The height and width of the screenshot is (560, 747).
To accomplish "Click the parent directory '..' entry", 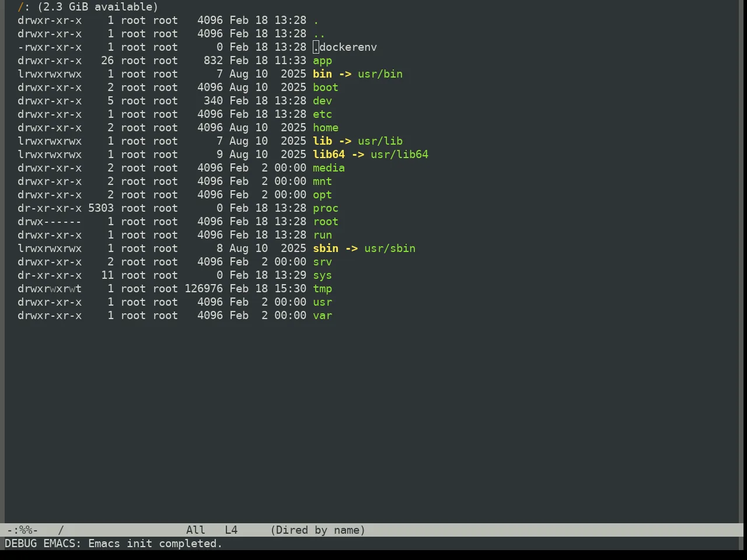I will pyautogui.click(x=319, y=34).
